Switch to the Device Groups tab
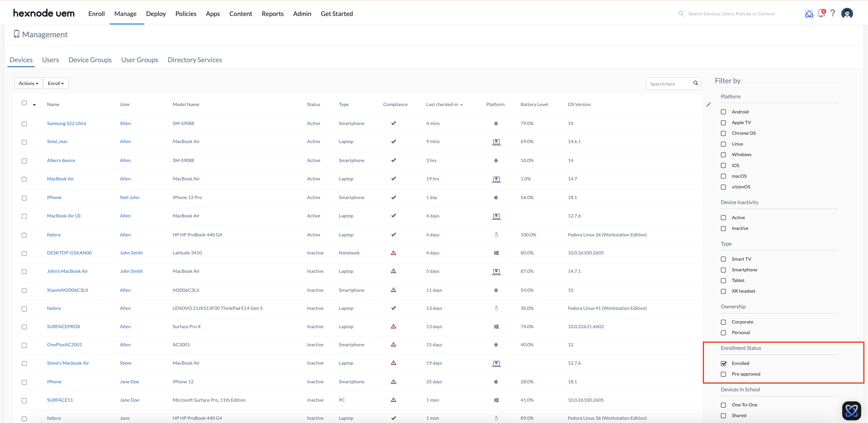 pyautogui.click(x=90, y=60)
